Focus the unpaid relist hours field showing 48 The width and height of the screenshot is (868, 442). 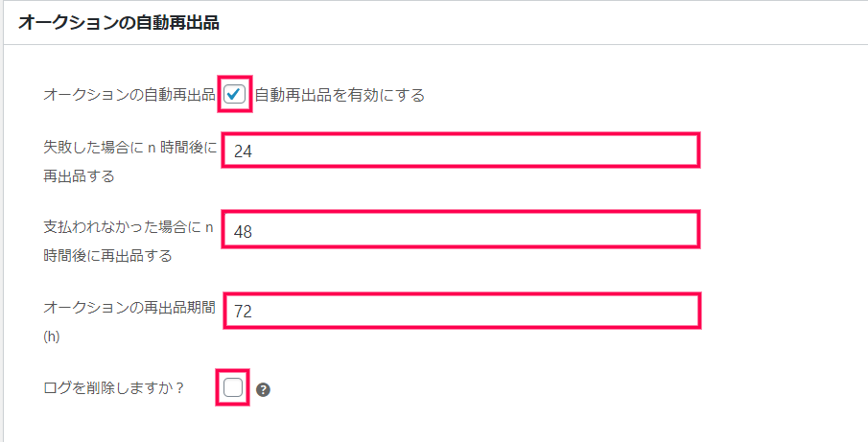point(461,229)
